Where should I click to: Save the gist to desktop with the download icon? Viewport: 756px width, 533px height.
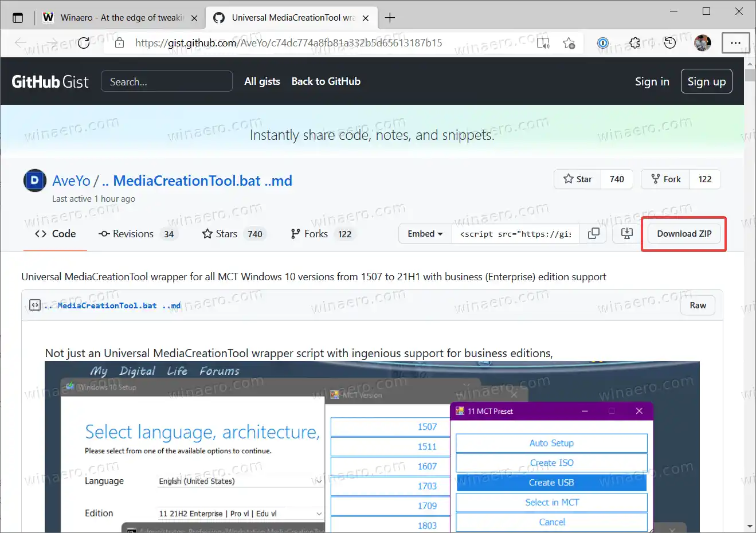pyautogui.click(x=627, y=234)
